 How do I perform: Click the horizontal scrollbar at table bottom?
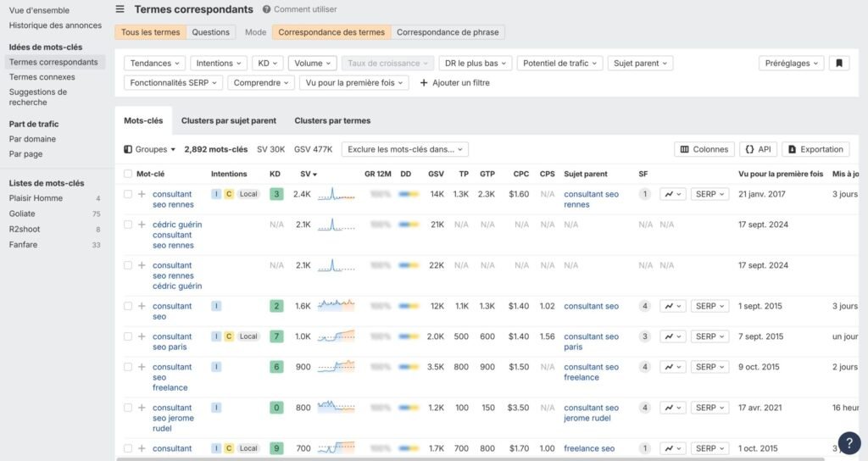424,458
